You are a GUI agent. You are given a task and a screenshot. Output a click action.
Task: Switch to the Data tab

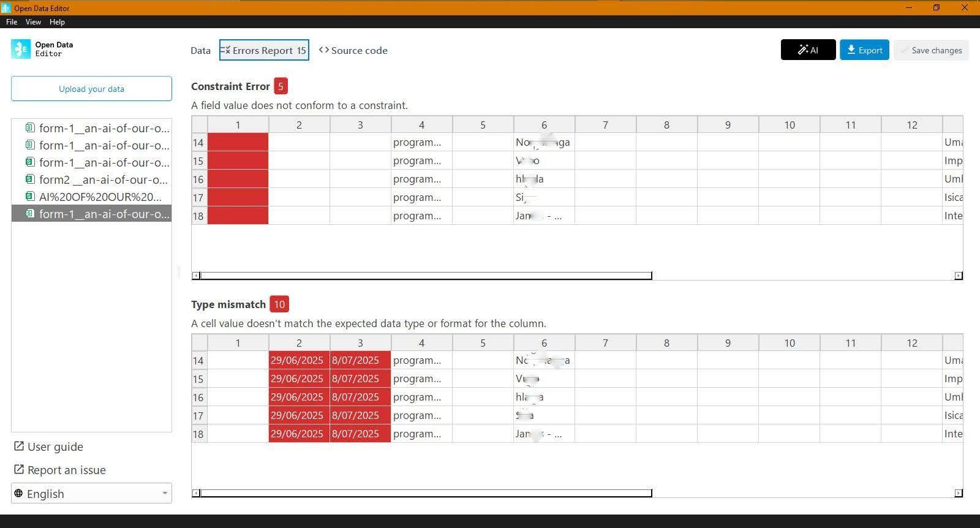pos(200,50)
